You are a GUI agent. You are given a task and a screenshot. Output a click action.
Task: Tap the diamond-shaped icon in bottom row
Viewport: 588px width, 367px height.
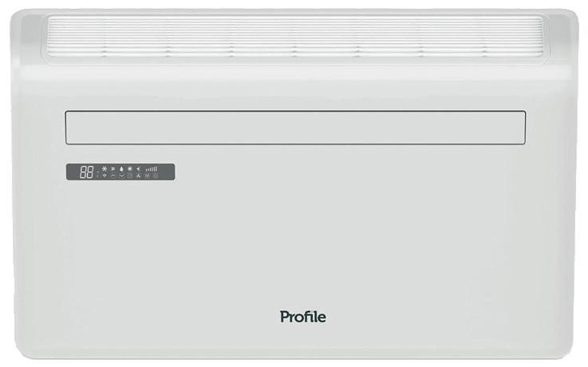(x=105, y=175)
